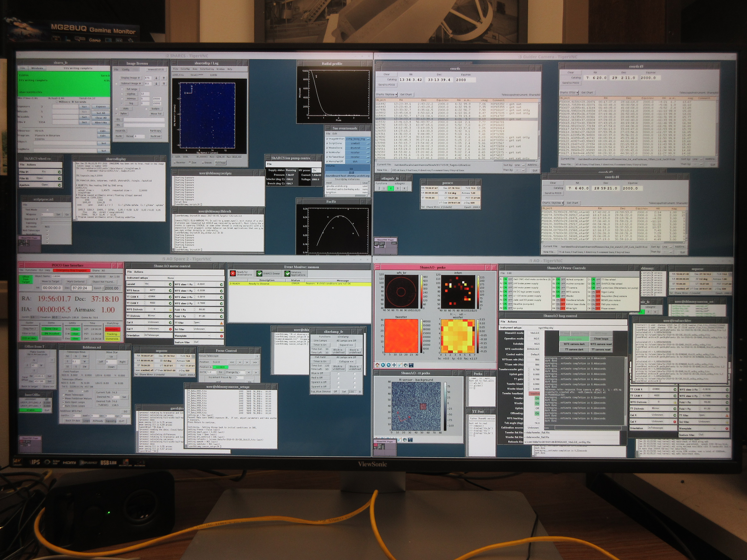This screenshot has width=747, height=560.
Task: Click Display Image up arrow in Image Browser
Action: tap(164, 78)
